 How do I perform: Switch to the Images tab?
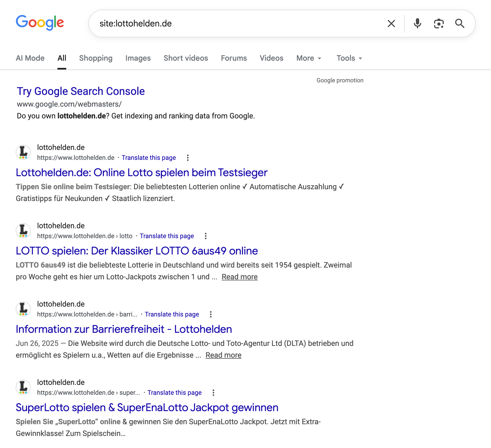pyautogui.click(x=138, y=58)
